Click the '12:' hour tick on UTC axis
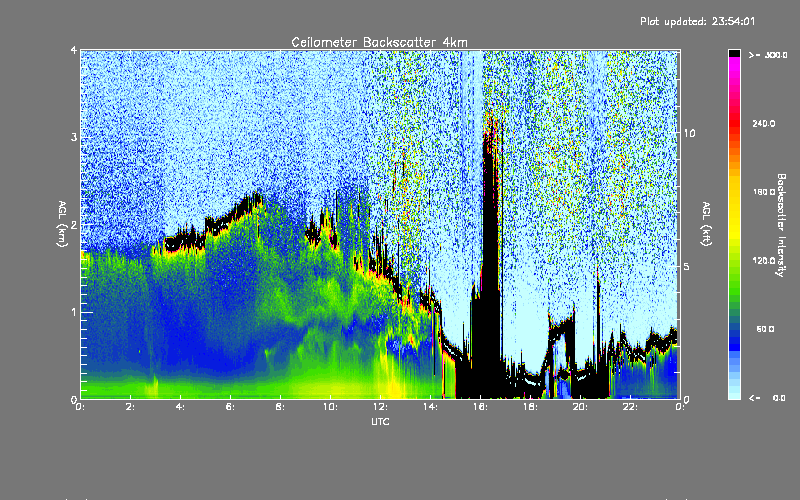 pos(380,407)
